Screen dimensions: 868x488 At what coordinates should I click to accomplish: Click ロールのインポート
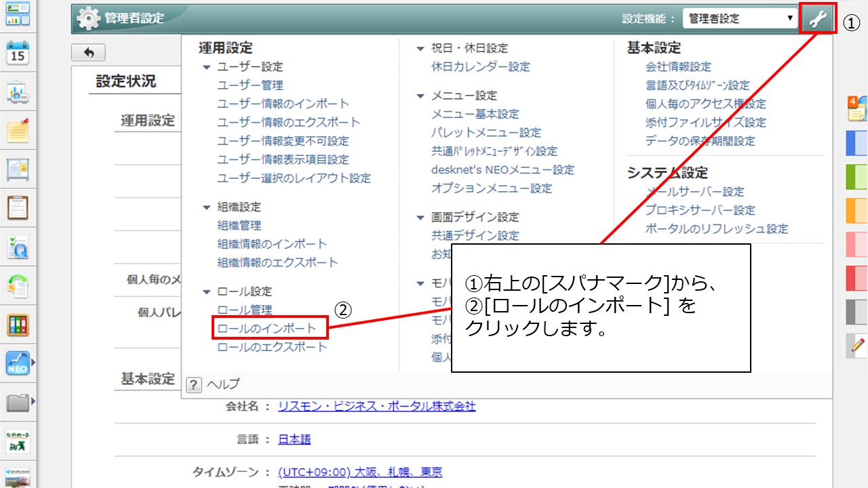(267, 329)
